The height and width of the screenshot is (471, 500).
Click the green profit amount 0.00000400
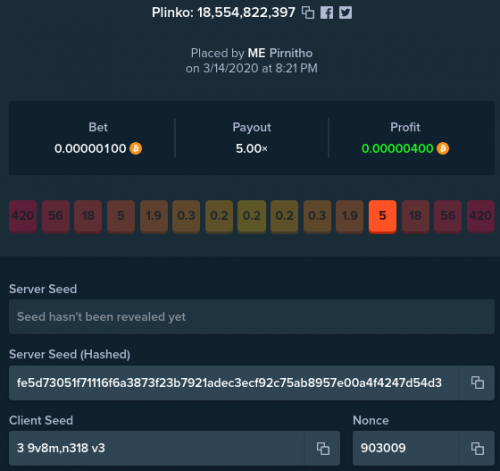[x=397, y=149]
